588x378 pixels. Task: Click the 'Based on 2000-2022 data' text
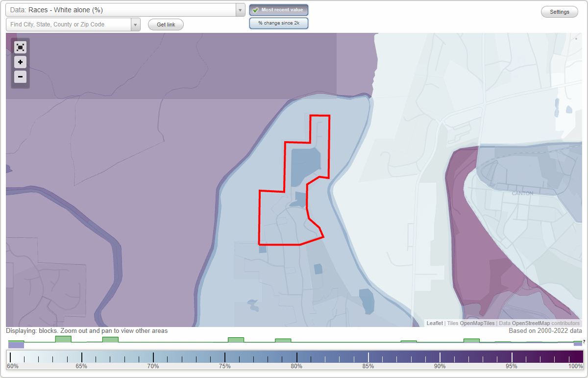click(545, 331)
